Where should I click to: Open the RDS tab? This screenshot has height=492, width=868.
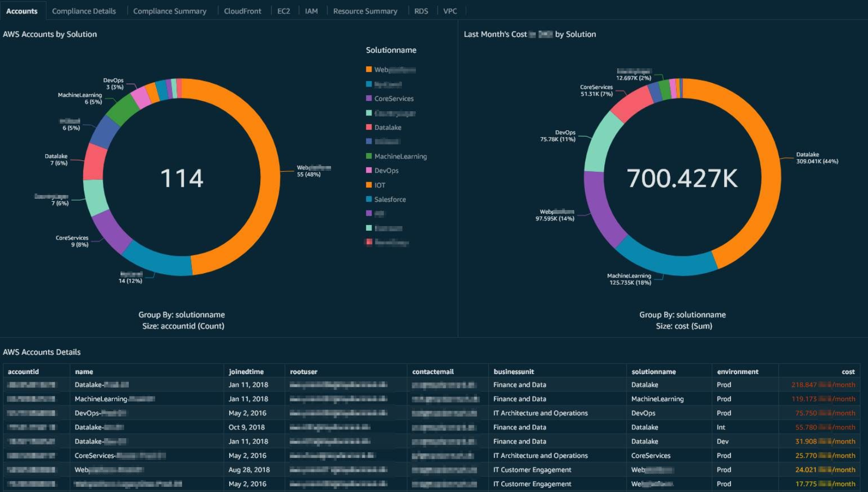[x=421, y=10]
